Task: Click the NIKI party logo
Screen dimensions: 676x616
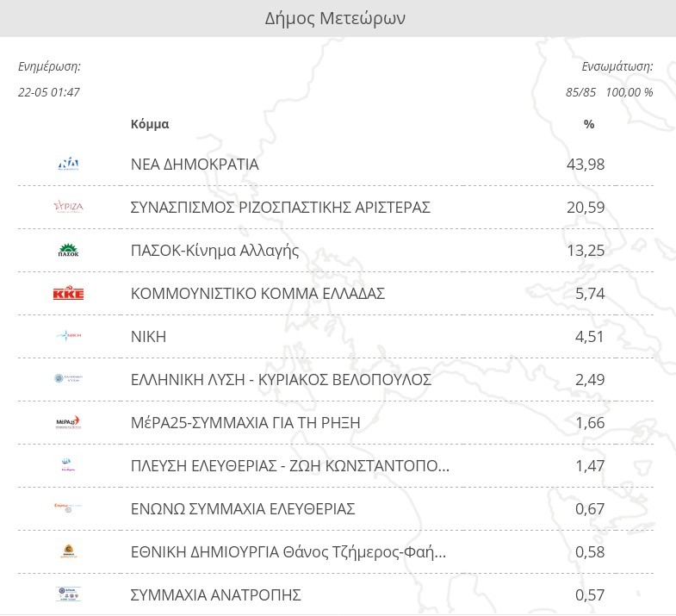Action: tap(68, 336)
